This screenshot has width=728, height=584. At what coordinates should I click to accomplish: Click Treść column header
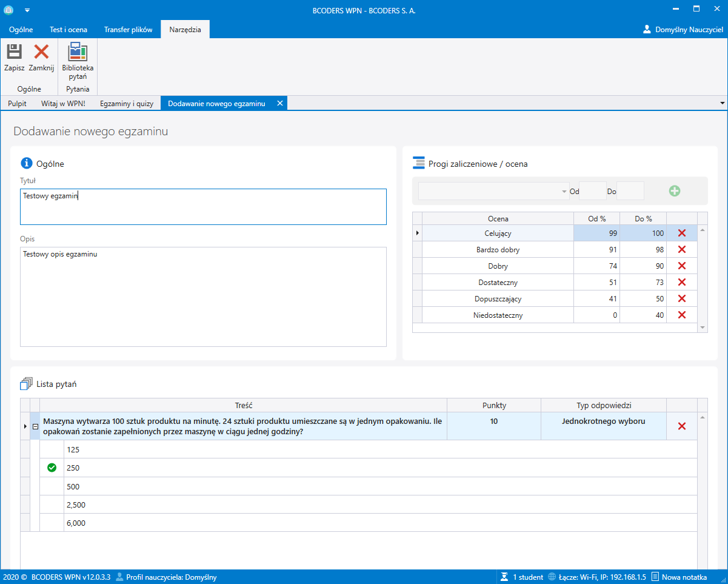[243, 405]
